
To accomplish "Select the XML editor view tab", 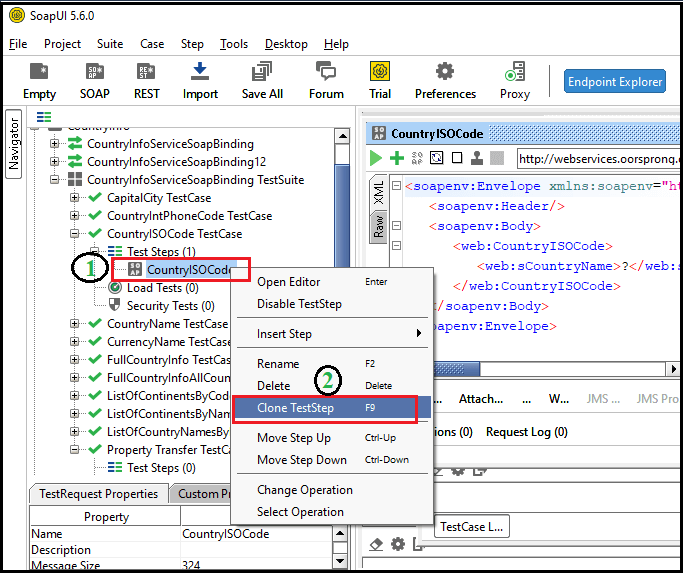I will (x=379, y=193).
